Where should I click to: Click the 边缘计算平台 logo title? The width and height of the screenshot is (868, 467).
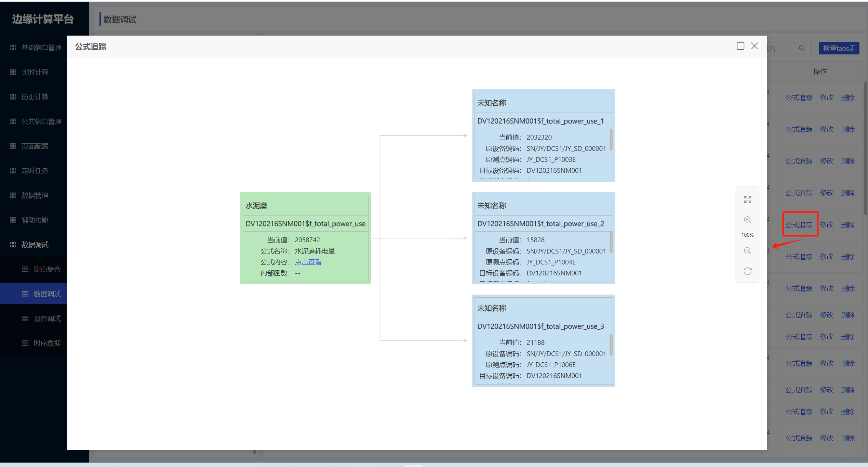pyautogui.click(x=43, y=19)
